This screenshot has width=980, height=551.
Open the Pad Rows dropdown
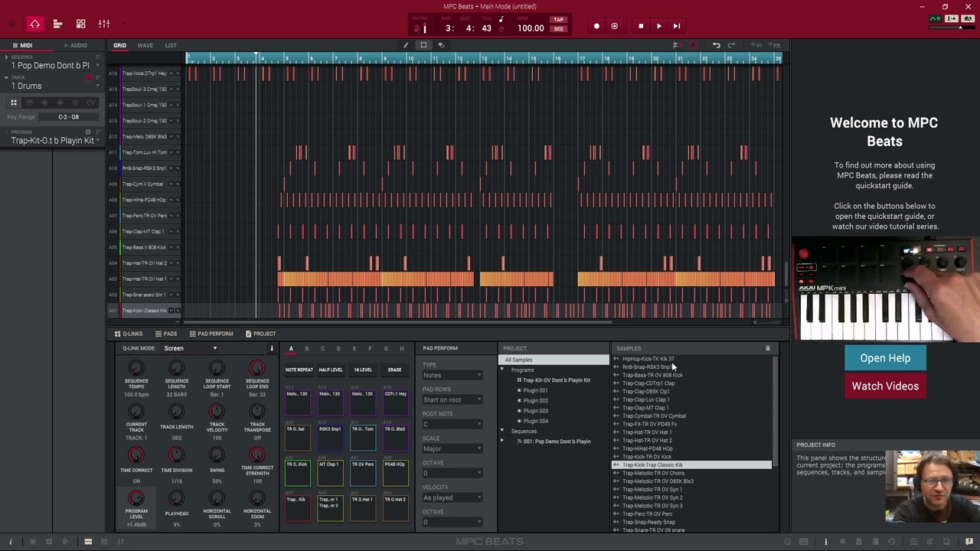(452, 399)
